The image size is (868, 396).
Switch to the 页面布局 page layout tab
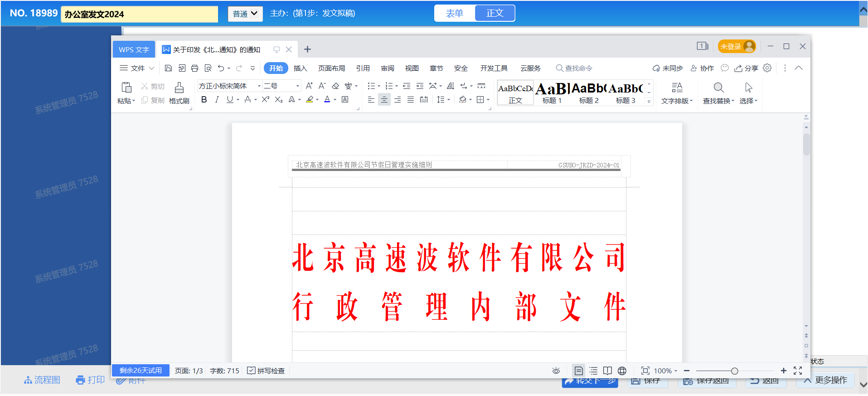click(x=331, y=68)
